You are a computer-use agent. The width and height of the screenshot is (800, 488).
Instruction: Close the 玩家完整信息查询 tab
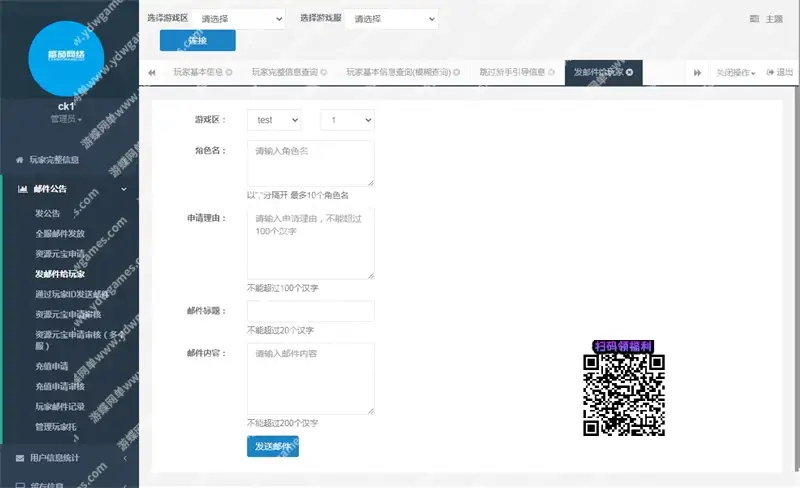323,72
